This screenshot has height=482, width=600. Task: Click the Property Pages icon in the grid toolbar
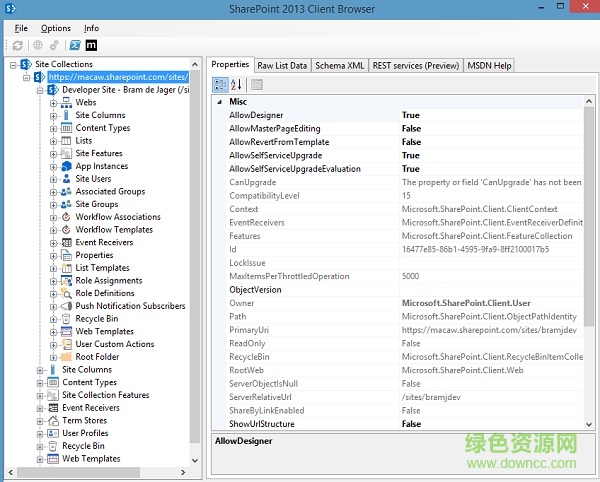(257, 84)
